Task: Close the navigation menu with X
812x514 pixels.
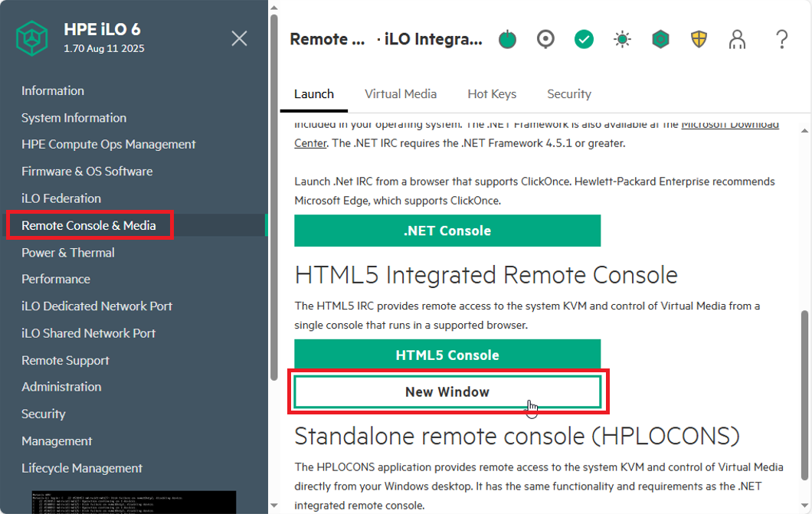Action: pyautogui.click(x=239, y=38)
